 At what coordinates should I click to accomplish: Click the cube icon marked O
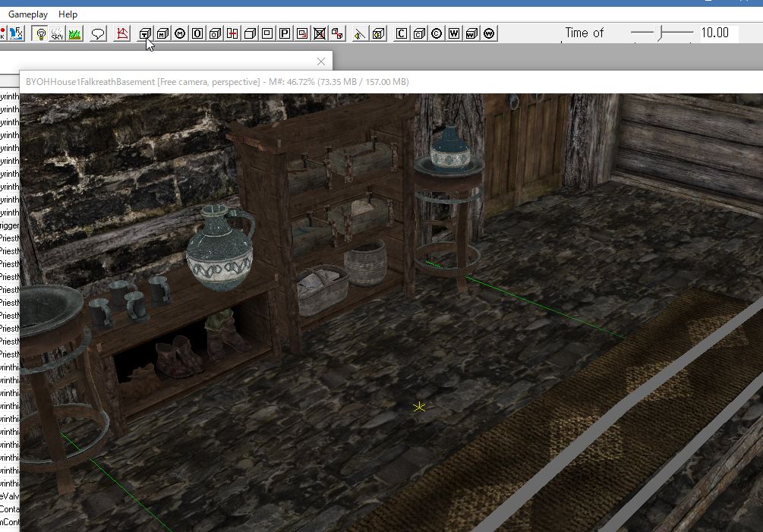click(x=215, y=33)
